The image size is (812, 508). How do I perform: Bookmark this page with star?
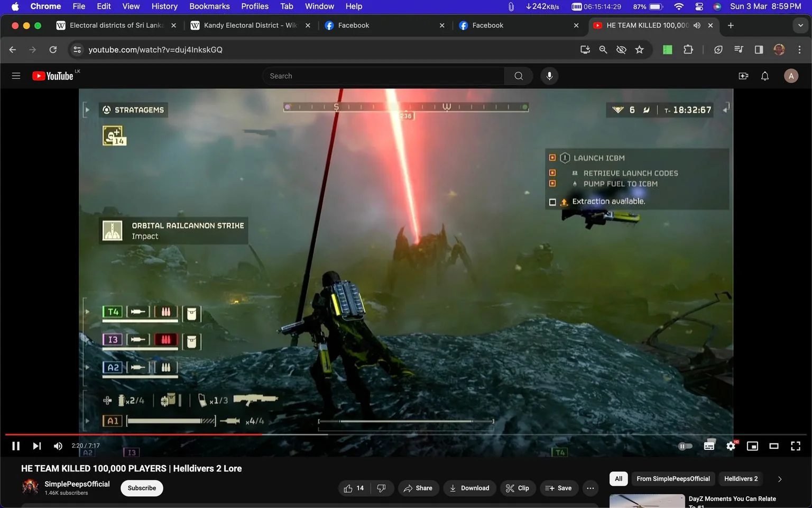(x=640, y=49)
